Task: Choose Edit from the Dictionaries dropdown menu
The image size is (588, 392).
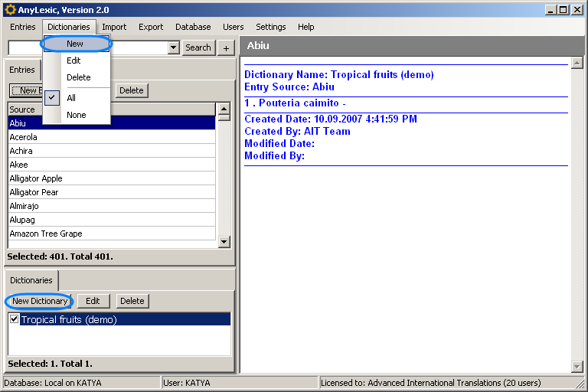Action: click(x=73, y=60)
